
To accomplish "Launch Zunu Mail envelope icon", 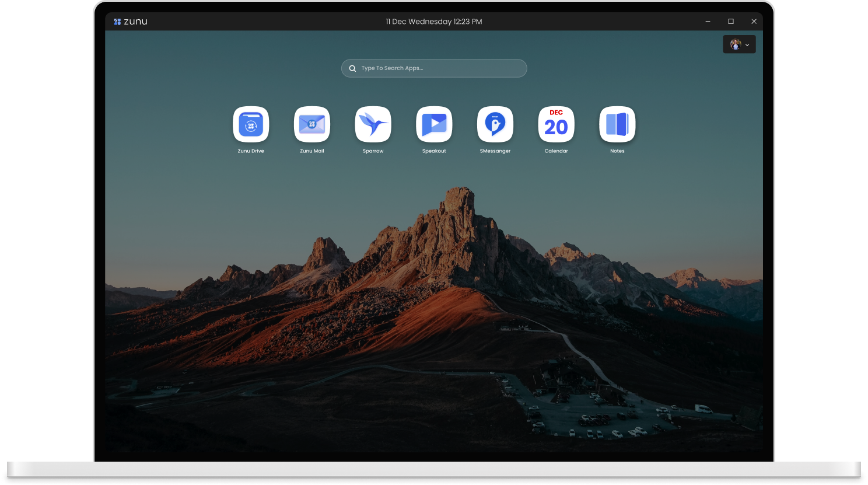I will pyautogui.click(x=312, y=124).
